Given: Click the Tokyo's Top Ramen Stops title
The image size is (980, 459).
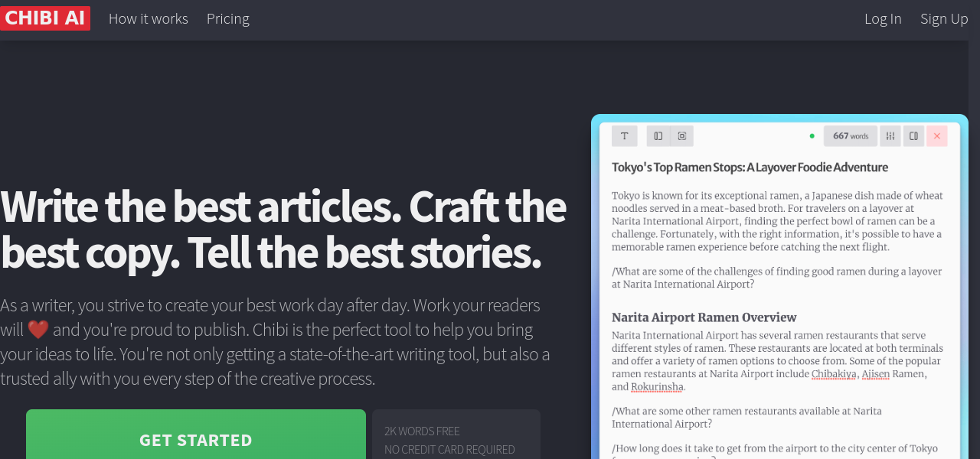Looking at the screenshot, I should [x=750, y=168].
